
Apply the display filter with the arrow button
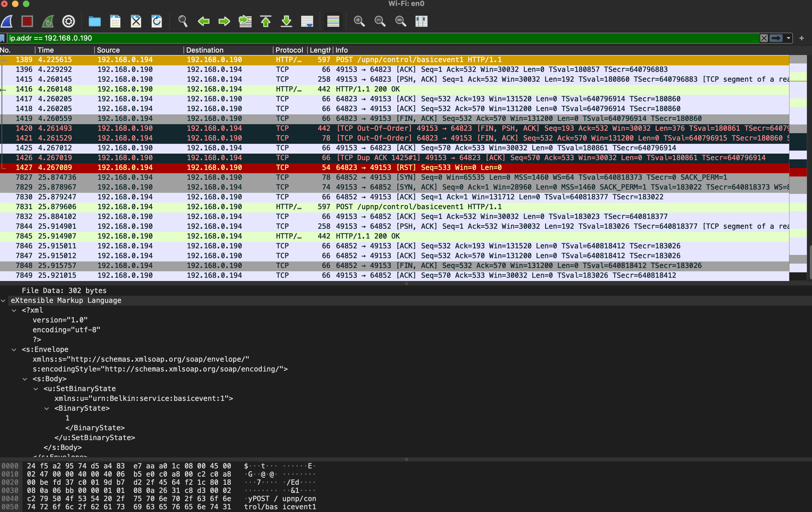(776, 38)
